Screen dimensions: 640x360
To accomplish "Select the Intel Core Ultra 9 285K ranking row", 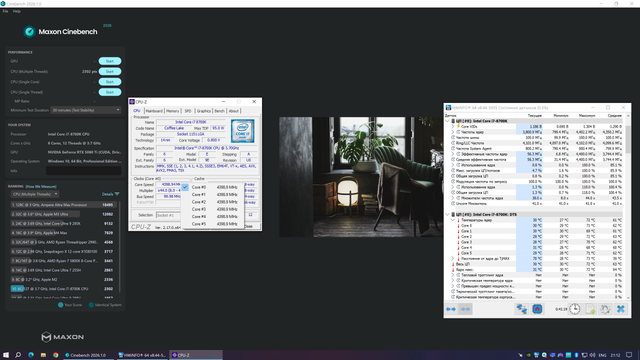I will 63,224.
